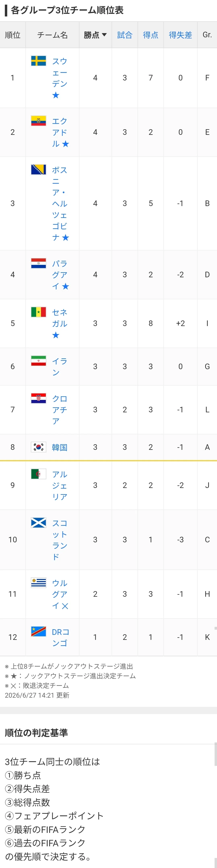Click the Bosnia and Herzegovina flag
Screen dimensions: 217x868
[x=38, y=170]
